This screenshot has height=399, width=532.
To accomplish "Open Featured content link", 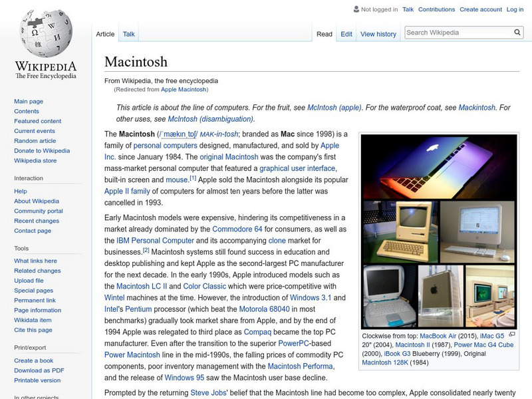I will pos(38,121).
